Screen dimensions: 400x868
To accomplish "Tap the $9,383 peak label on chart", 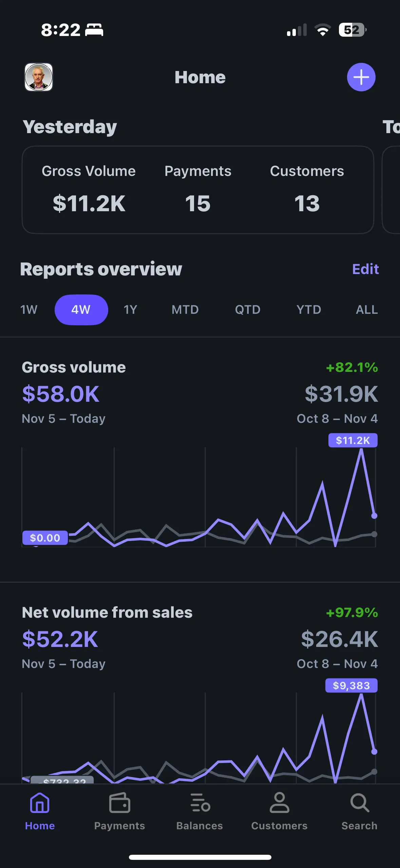I will point(351,686).
